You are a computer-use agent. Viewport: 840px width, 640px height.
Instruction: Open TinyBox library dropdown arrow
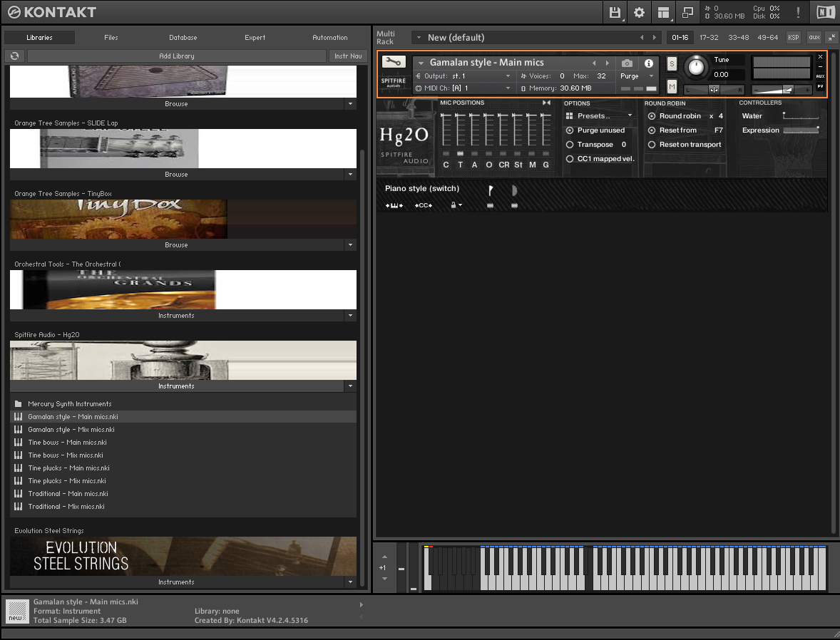(x=350, y=244)
